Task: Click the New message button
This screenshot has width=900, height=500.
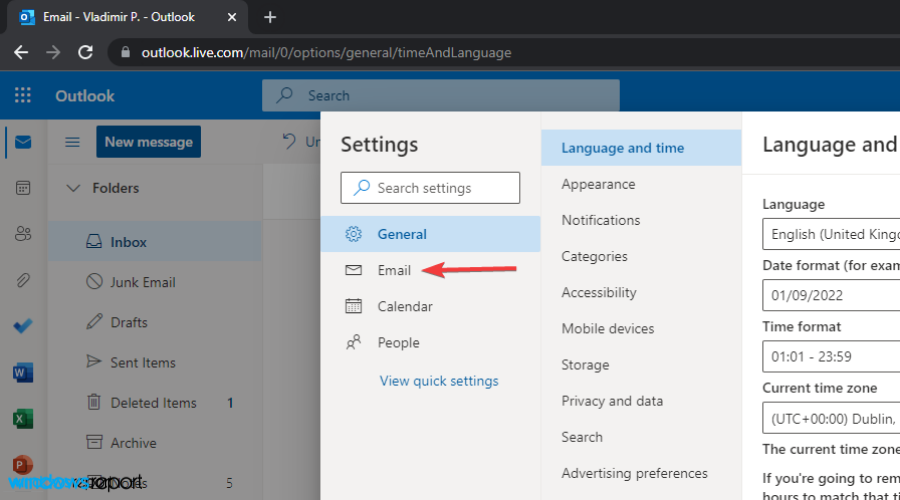Action: [149, 142]
